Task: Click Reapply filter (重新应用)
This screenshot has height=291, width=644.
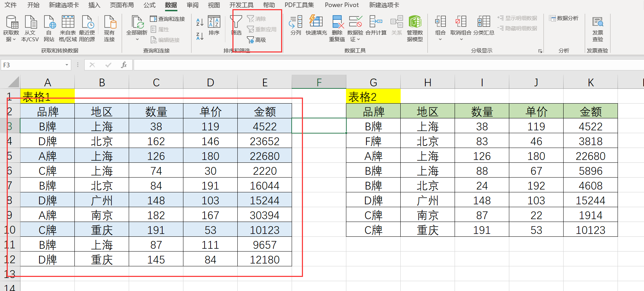Action: [x=262, y=29]
